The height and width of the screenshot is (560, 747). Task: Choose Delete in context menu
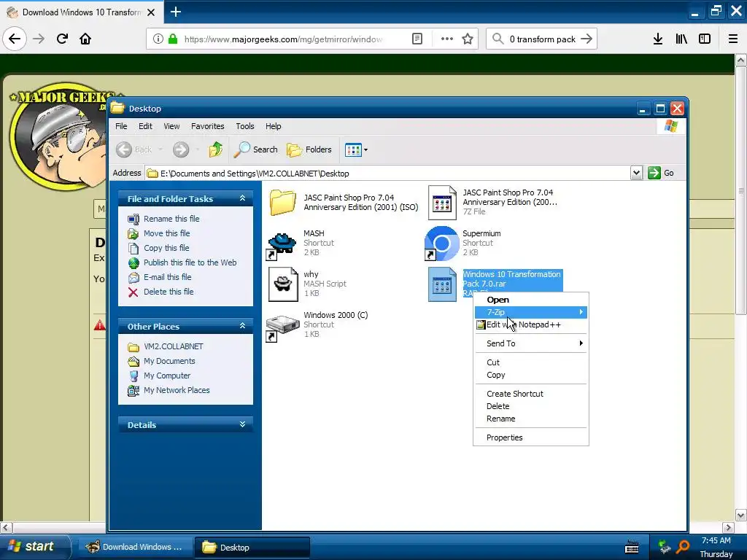coord(531,406)
